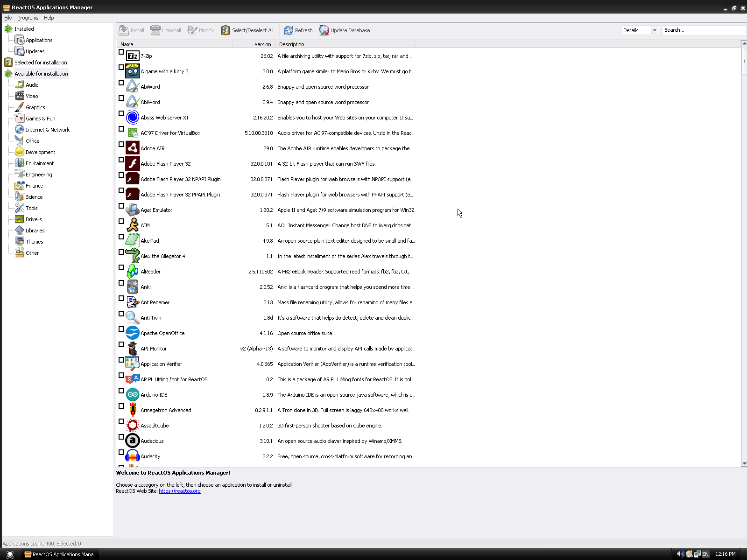Open the Video category icon
The width and height of the screenshot is (747, 560).
[19, 96]
